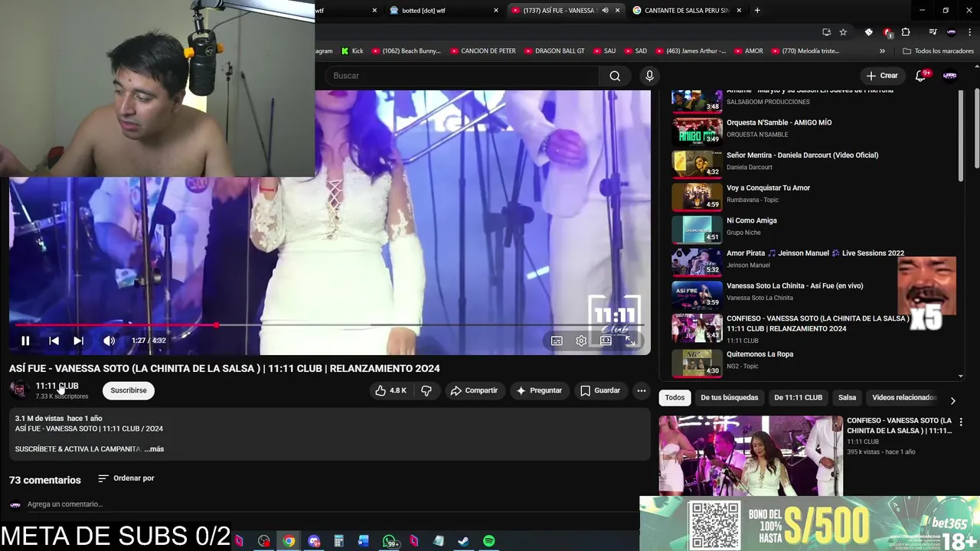The width and height of the screenshot is (980, 551).
Task: Enter fullscreen on the video player
Action: [x=630, y=341]
